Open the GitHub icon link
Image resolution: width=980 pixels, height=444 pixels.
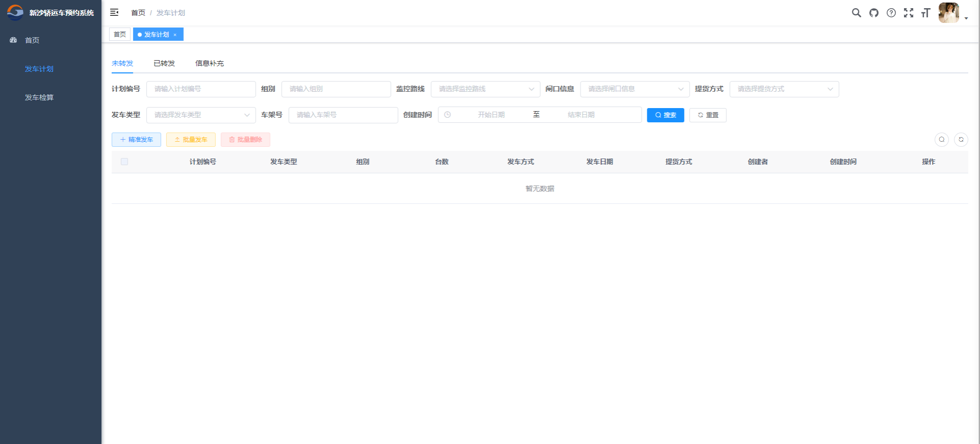click(874, 13)
